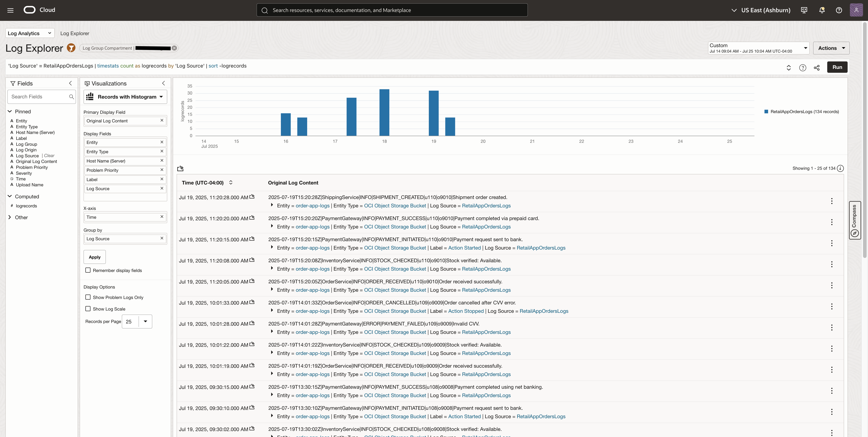Open the Log Analytics navigation menu

point(30,33)
